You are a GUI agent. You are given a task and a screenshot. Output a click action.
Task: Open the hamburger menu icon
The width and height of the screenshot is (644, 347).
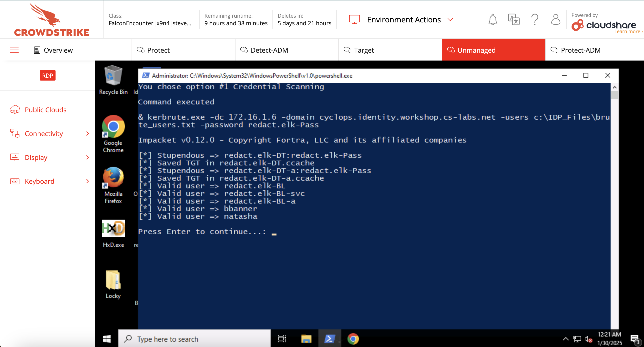click(x=14, y=50)
